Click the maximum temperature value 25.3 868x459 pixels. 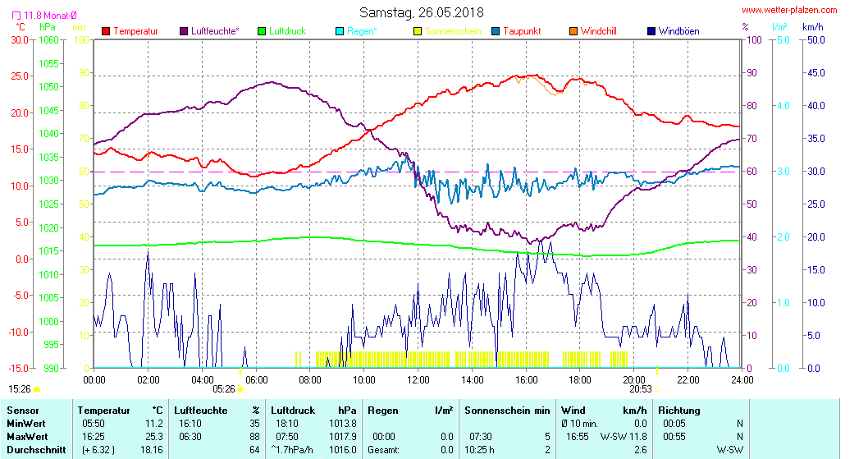(154, 437)
